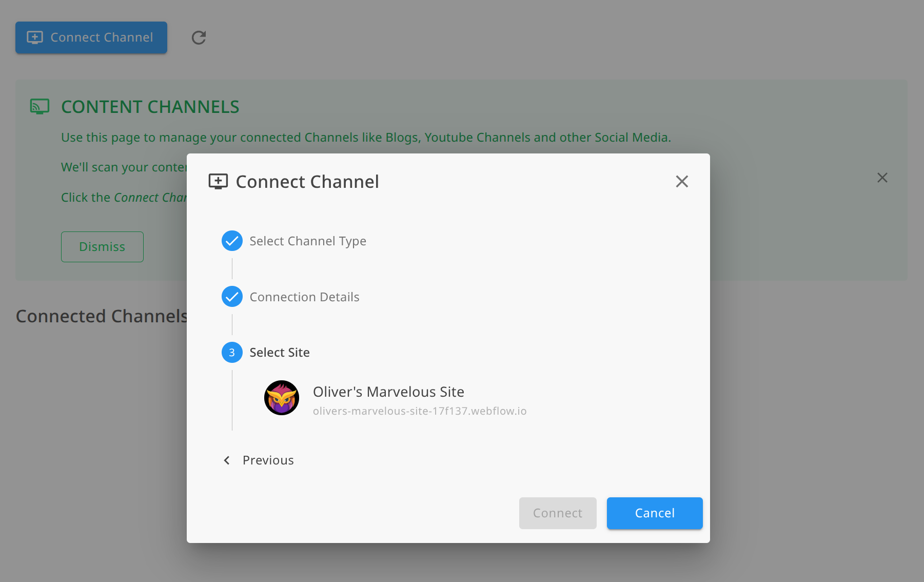Click the owl avatar for Oliver's Marvelous Site
This screenshot has height=582, width=924.
(281, 398)
